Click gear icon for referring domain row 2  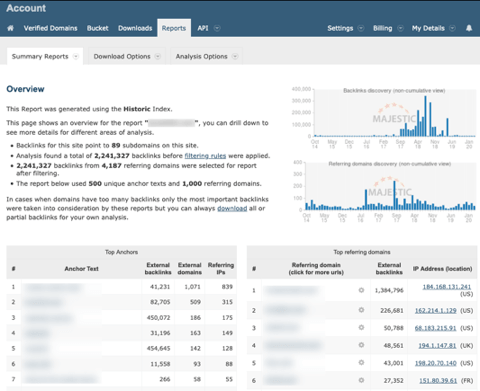click(x=361, y=310)
